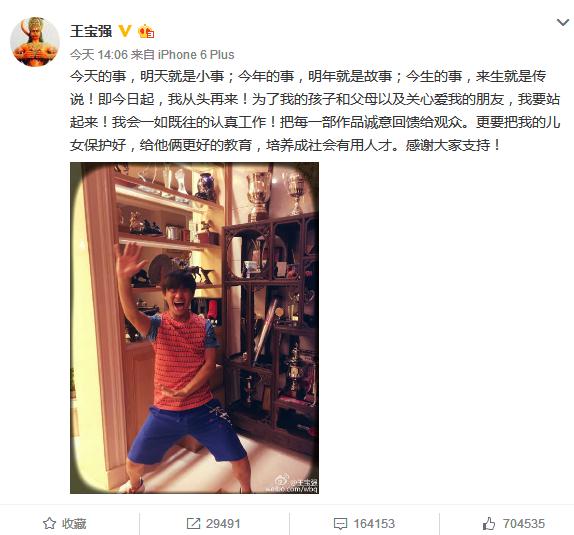Click the 704535 likes count

523,523
